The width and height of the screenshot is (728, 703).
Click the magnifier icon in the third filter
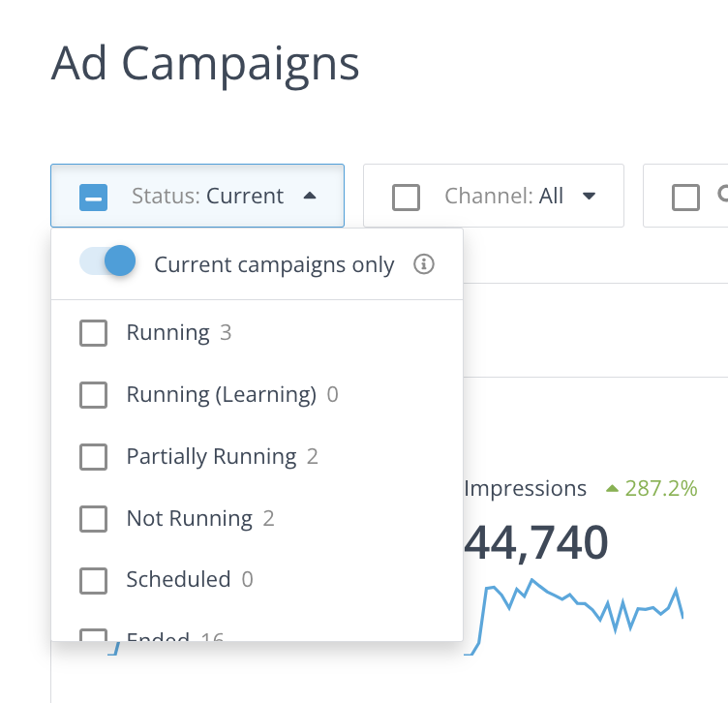pos(722,195)
